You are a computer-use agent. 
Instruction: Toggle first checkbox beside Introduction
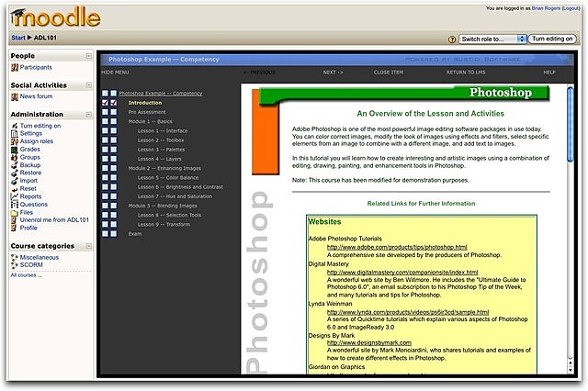click(x=105, y=103)
